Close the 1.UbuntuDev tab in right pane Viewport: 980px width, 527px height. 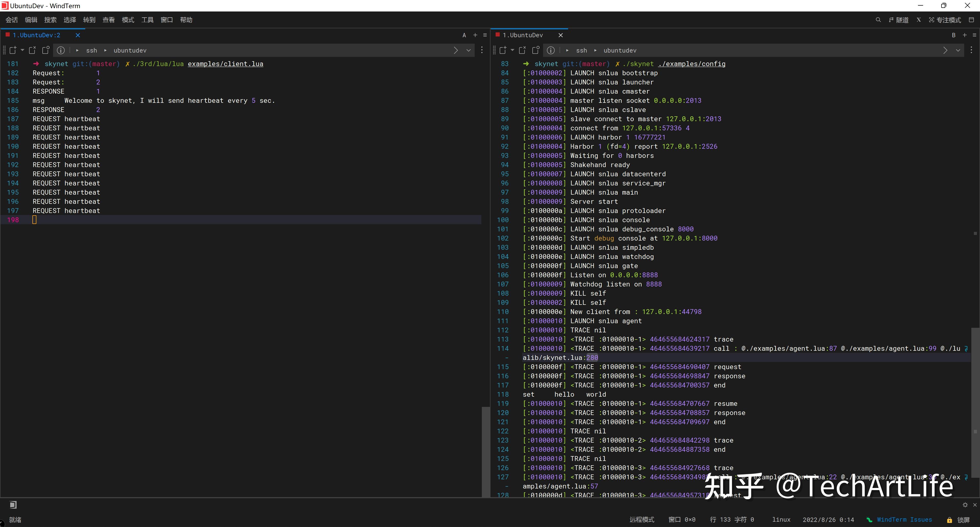coord(560,35)
